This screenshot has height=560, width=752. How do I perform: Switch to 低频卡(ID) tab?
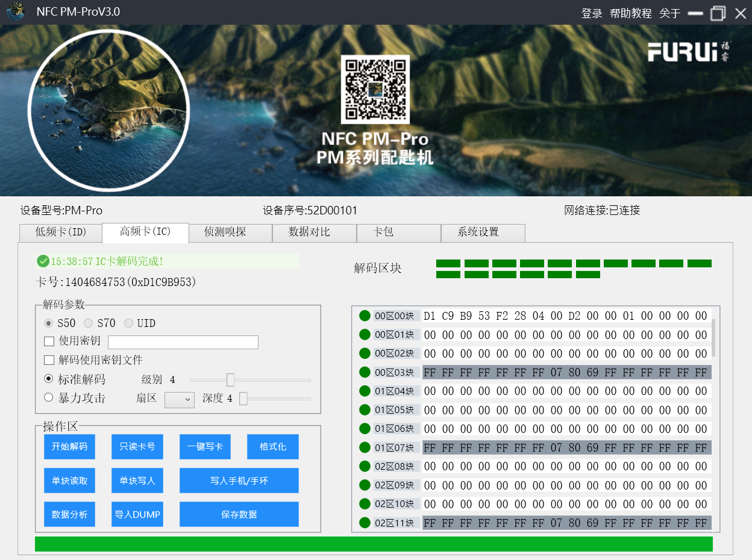pos(61,232)
